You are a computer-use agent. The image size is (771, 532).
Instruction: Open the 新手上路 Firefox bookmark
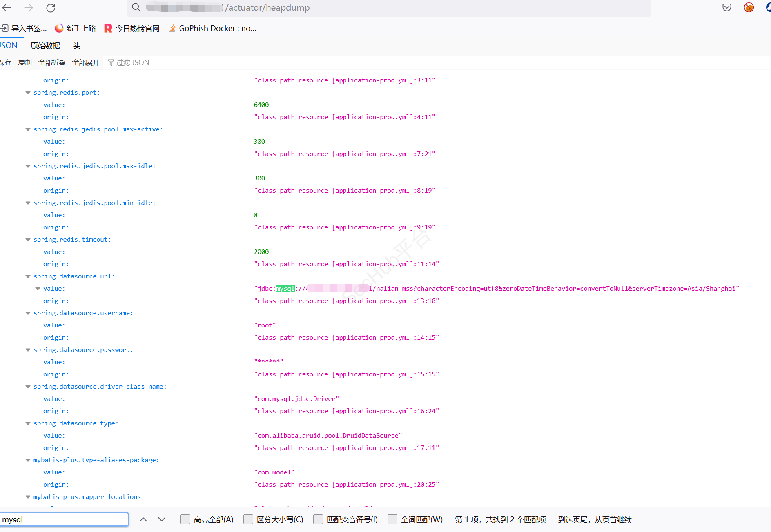76,28
